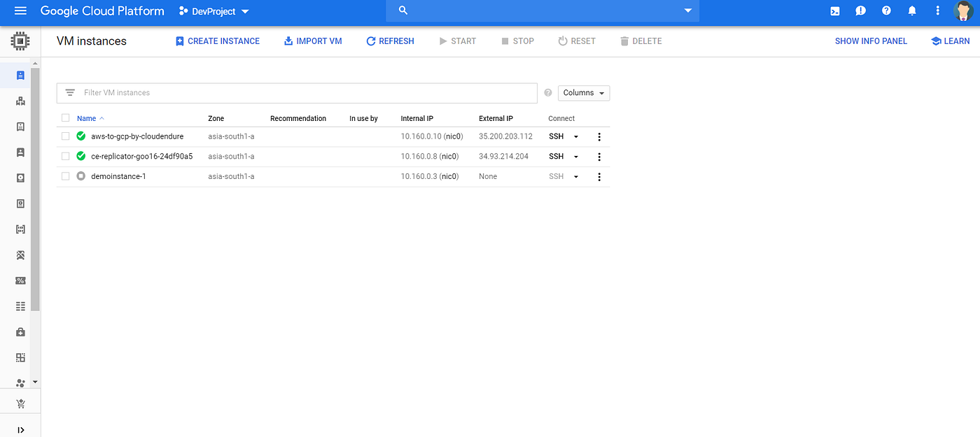The image size is (980, 437).
Task: Expand the search bar dropdown arrow
Action: (687, 11)
